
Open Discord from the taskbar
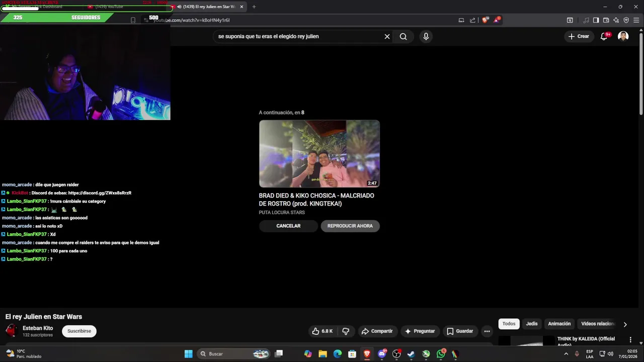click(x=382, y=354)
